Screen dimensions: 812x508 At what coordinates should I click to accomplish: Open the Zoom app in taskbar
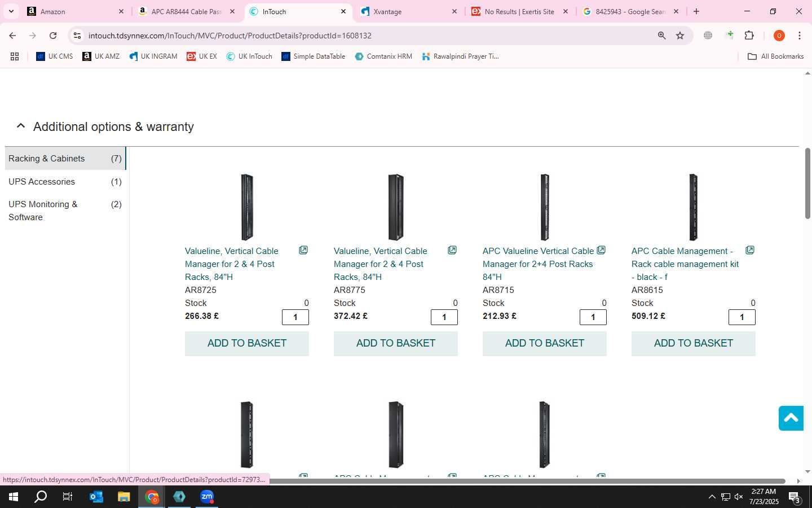coord(207,497)
